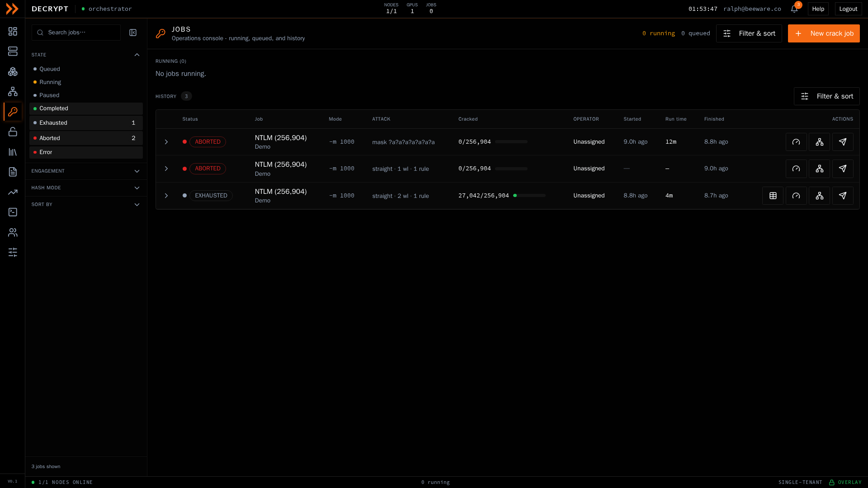Viewport: 868px width, 488px height.
Task: Sort by the Finished column header
Action: tap(714, 119)
